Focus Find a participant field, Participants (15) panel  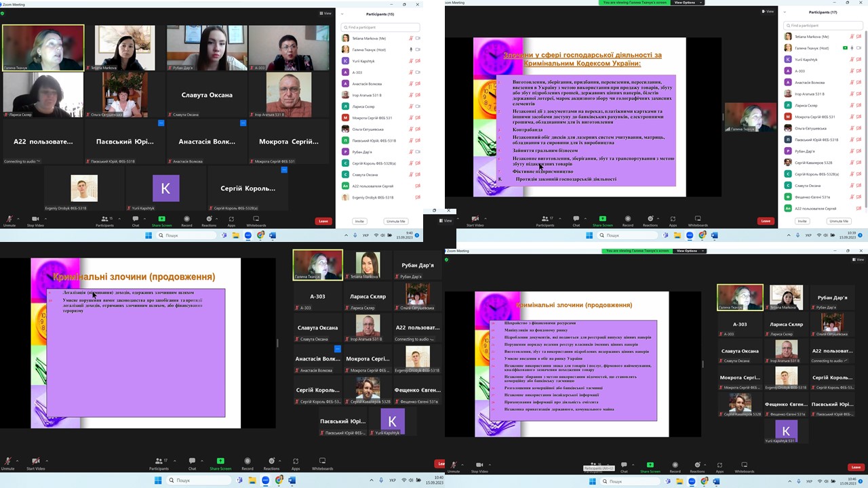(x=380, y=27)
